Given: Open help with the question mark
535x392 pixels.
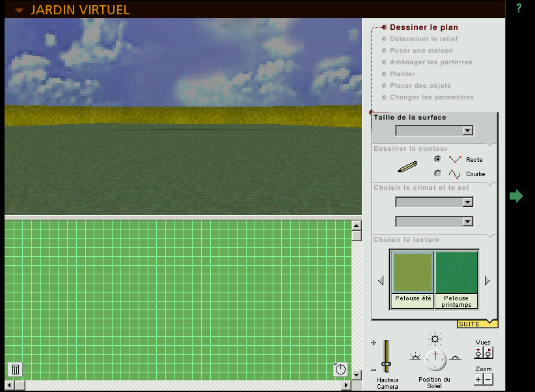Looking at the screenshot, I should 519,8.
